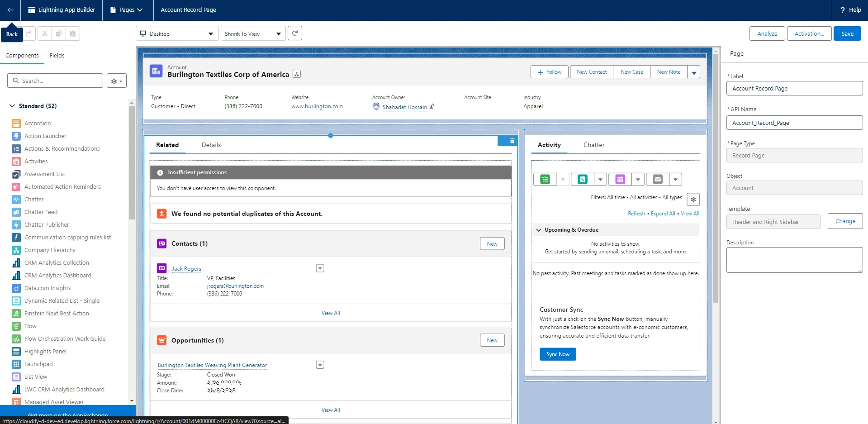Open Log a Call dropdown arrow
The width and height of the screenshot is (868, 424).
click(600, 180)
